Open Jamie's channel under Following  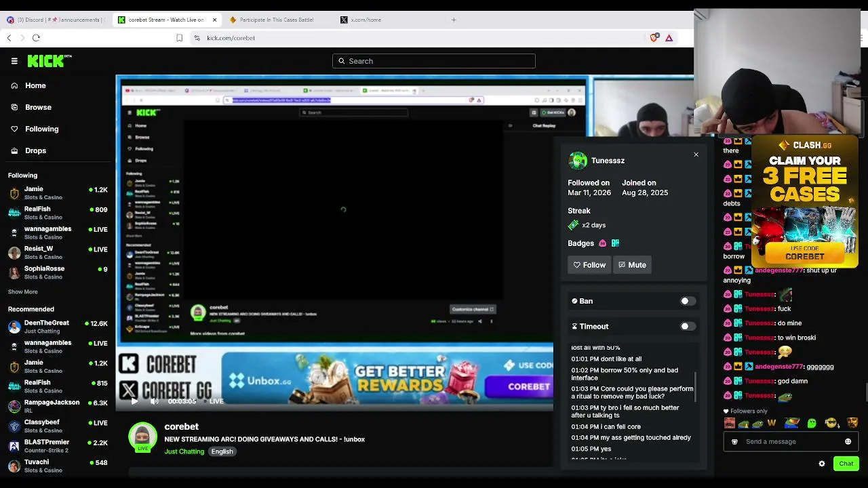tap(58, 193)
